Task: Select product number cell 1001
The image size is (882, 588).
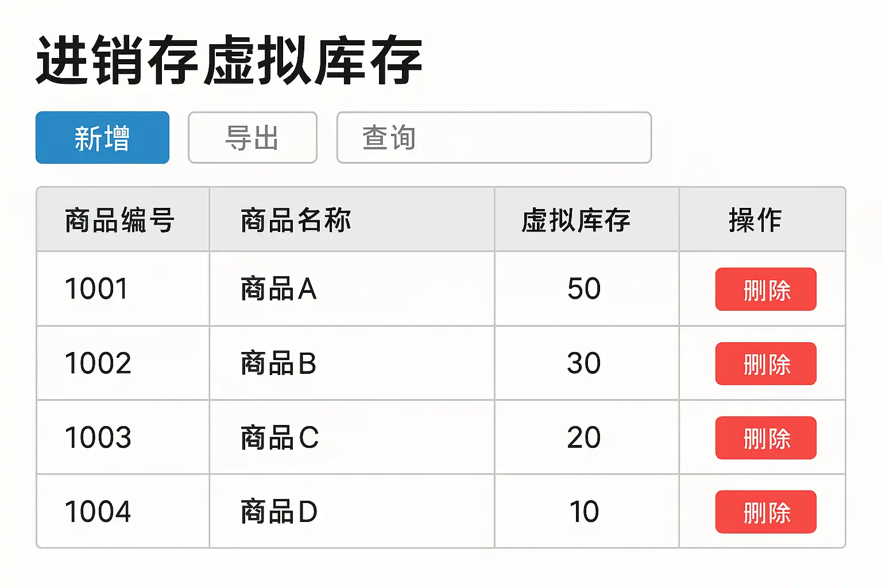Action: pos(96,289)
